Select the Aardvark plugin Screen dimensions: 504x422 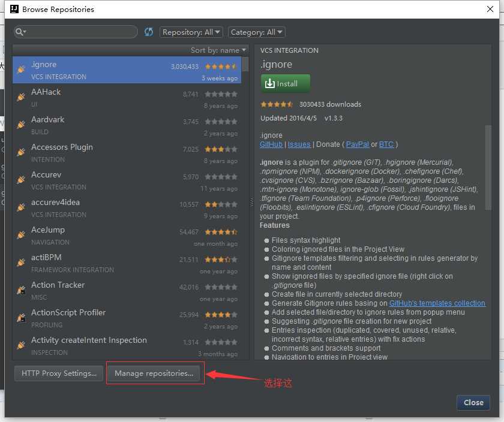(x=127, y=125)
